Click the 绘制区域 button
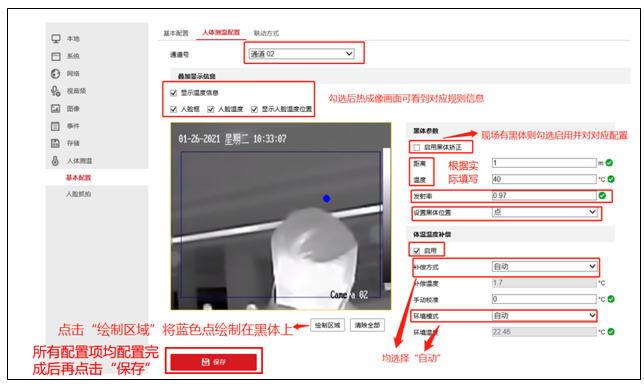644x390 pixels. click(327, 325)
